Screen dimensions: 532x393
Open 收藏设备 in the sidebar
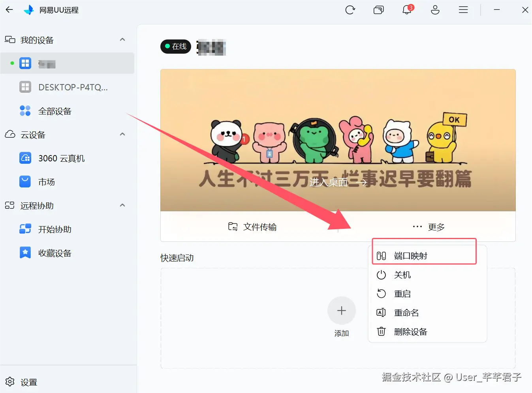point(67,253)
